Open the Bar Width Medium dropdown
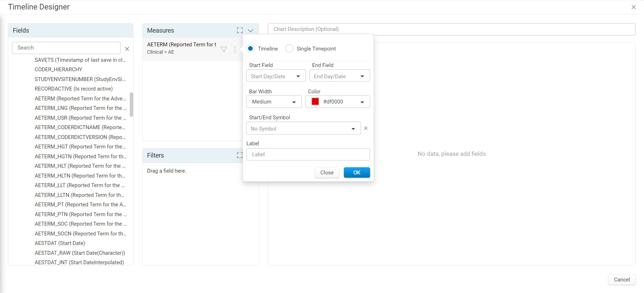The width and height of the screenshot is (644, 293). click(274, 102)
